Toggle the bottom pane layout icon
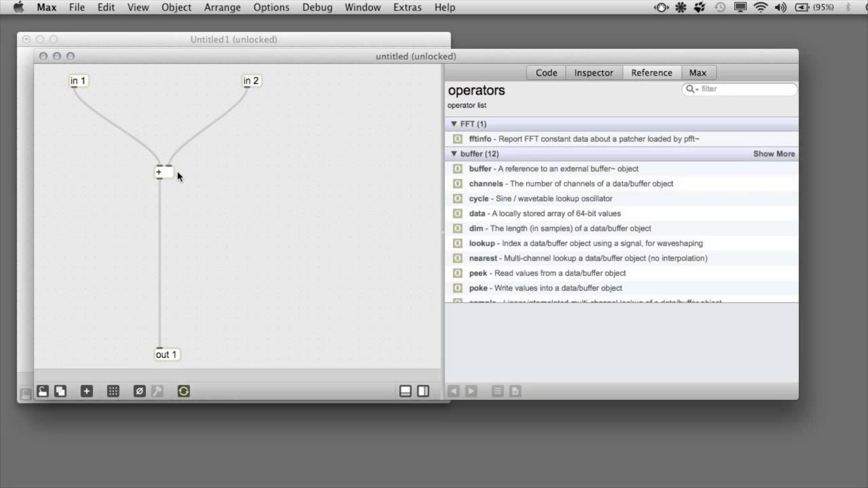 pos(406,391)
